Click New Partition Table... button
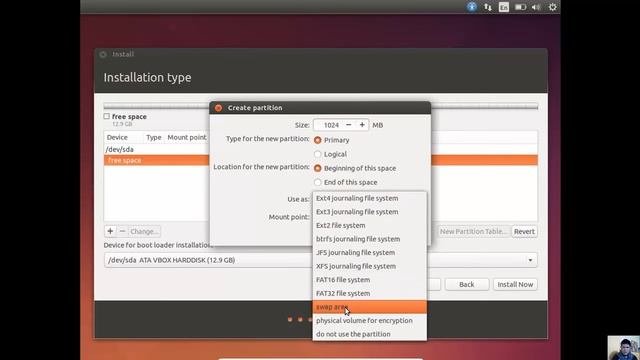 coord(474,231)
